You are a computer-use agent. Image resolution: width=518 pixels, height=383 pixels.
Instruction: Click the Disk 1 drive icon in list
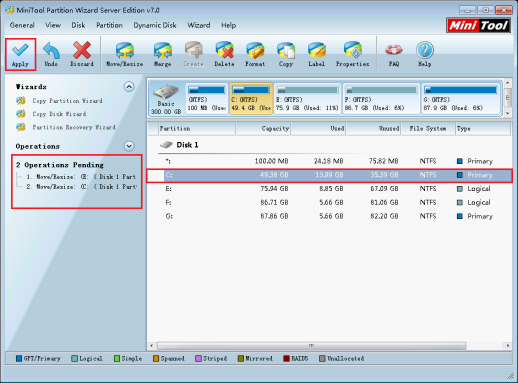[166, 145]
